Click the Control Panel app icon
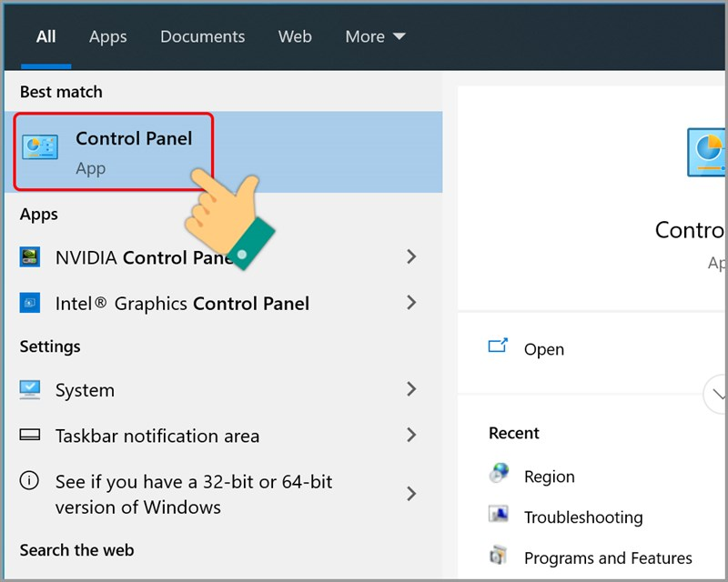Screen dimensions: 728x582 pos(40,146)
